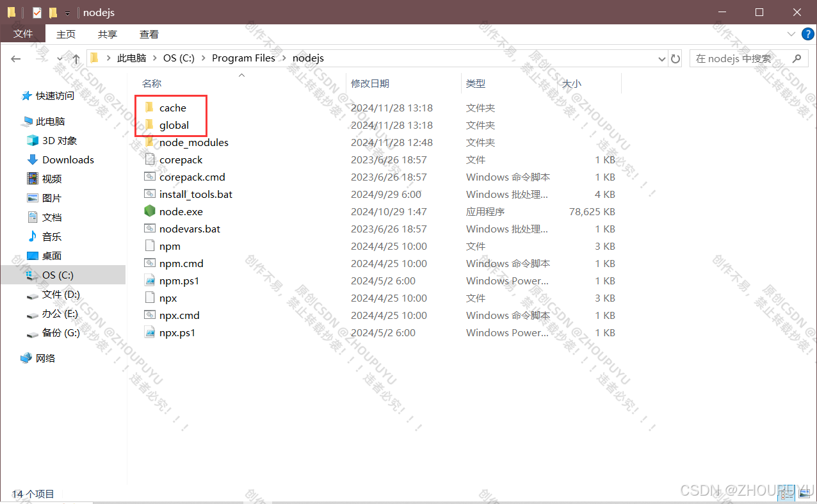Click the install_tools.bat file icon
817x504 pixels.
[x=149, y=194]
